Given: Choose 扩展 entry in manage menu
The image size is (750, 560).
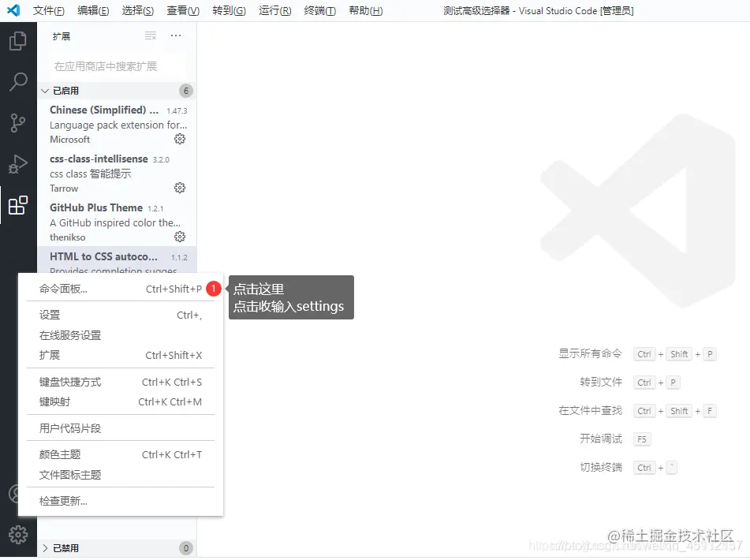Looking at the screenshot, I should 121,355.
